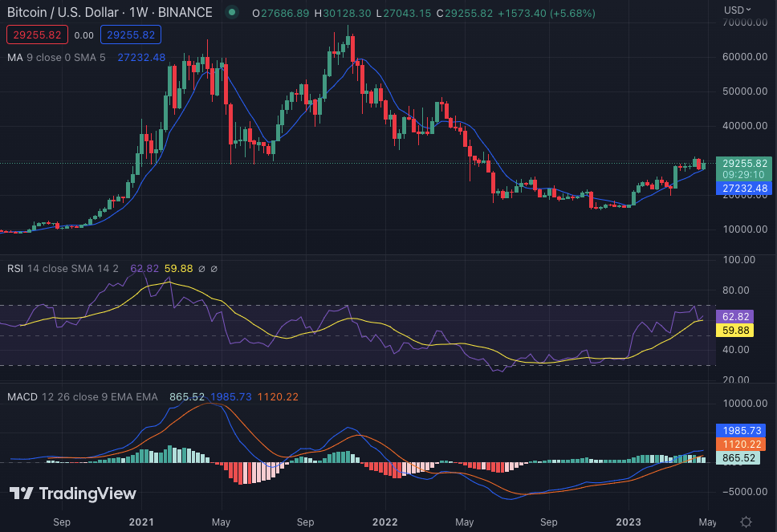Click the green 29255.82 price-axis label

744,164
